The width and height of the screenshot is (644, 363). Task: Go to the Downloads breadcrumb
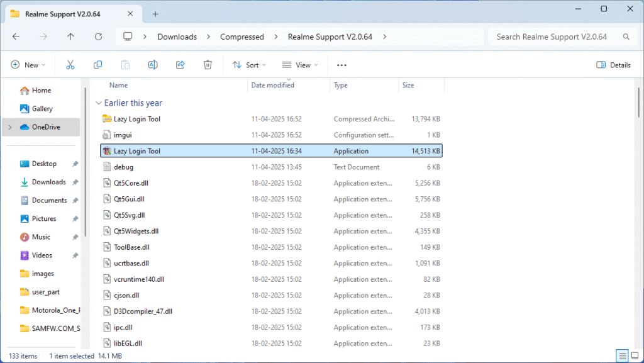point(177,36)
